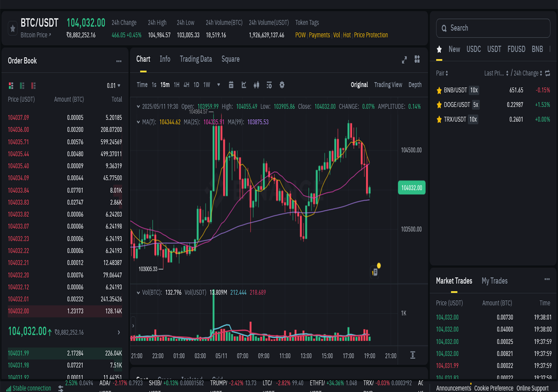Sort pairs list by 24h Change
This screenshot has width=558, height=392.
pos(527,73)
